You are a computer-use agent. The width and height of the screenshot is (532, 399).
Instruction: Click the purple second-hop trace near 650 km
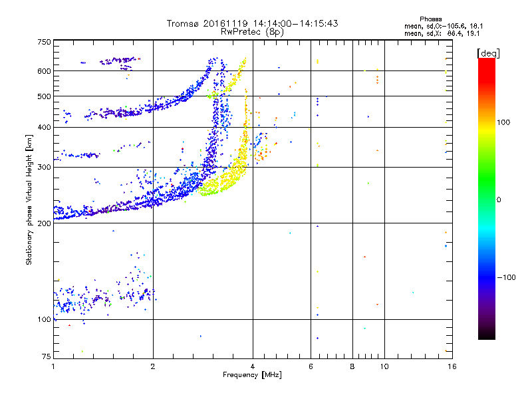click(119, 61)
